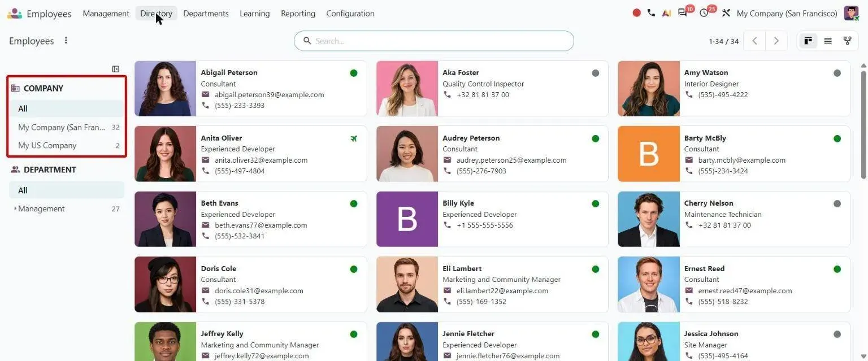Click Quality Control Inspector job title

point(483,84)
